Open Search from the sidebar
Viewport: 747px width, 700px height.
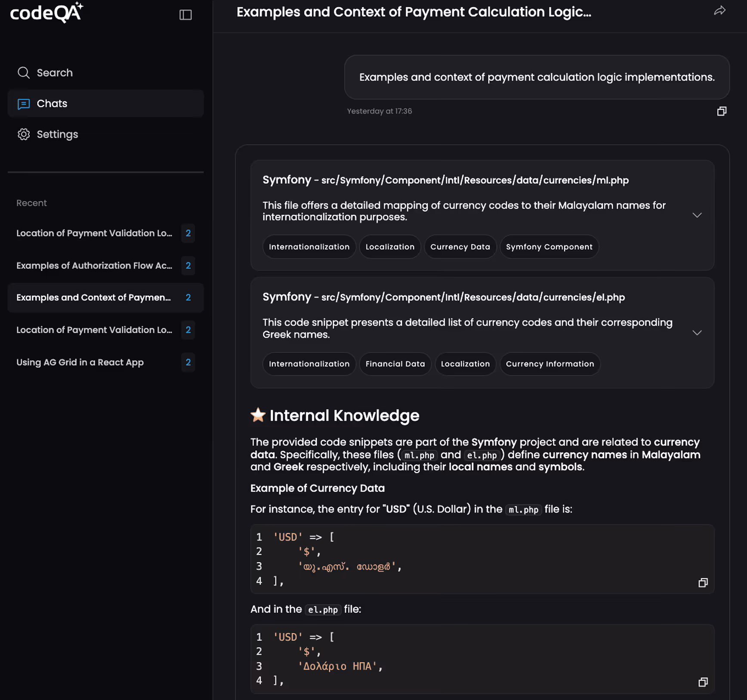pyautogui.click(x=55, y=72)
